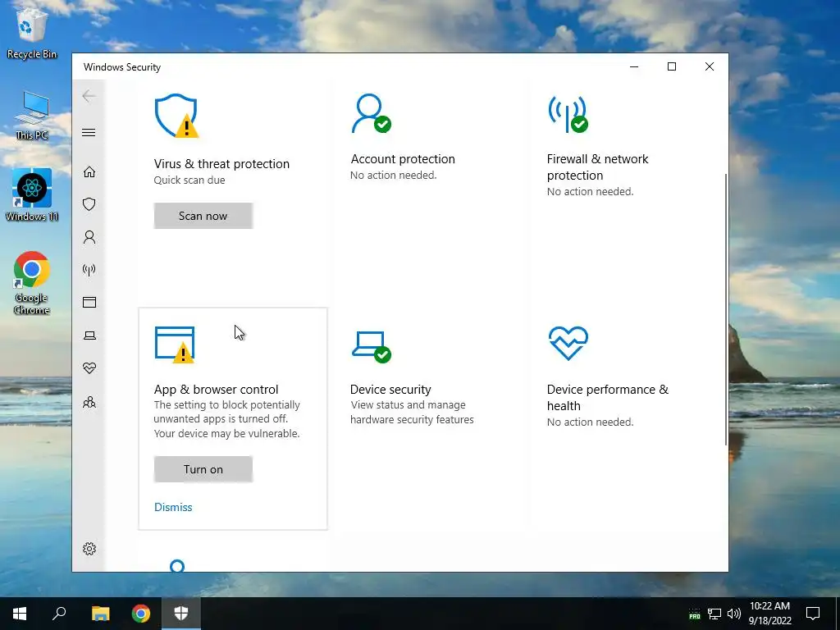Screen dimensions: 840x630
Task: Turn on potentially unwanted app blocking
Action: 203,469
